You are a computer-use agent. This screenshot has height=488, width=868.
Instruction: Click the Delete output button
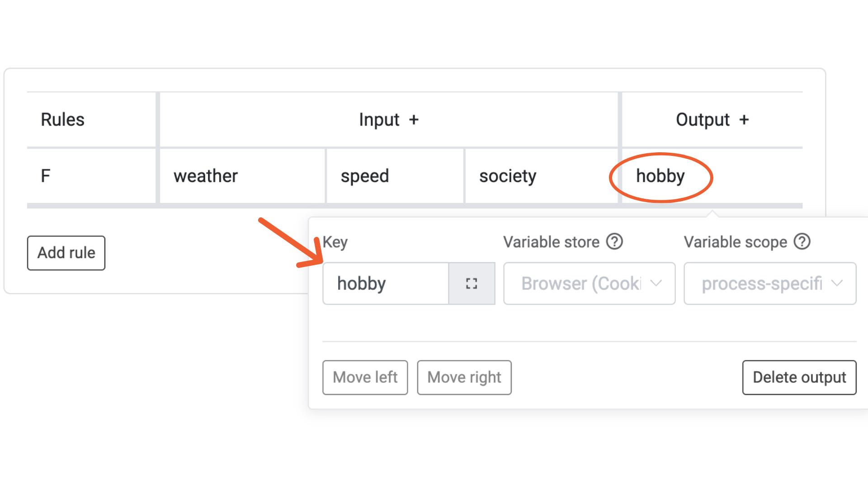point(799,377)
